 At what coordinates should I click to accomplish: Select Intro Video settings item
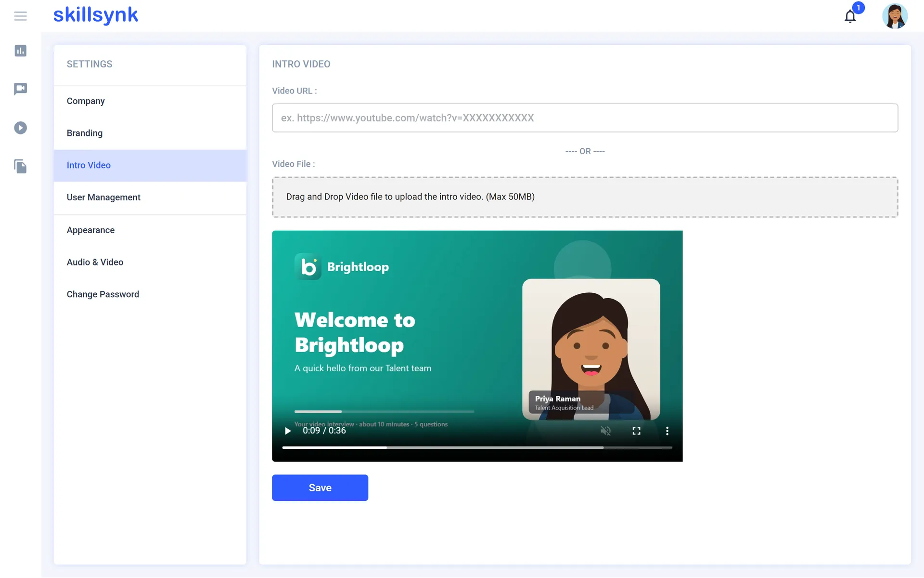pos(150,165)
